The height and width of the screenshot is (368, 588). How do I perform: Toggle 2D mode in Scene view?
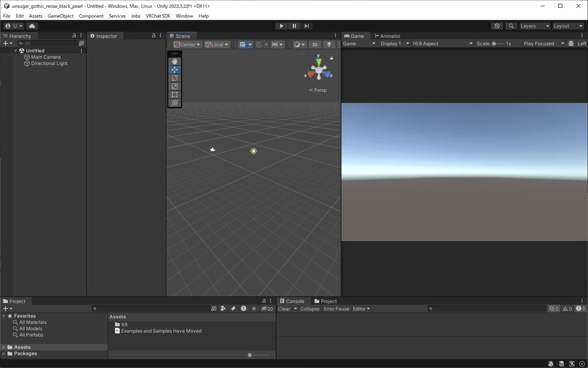(x=315, y=45)
